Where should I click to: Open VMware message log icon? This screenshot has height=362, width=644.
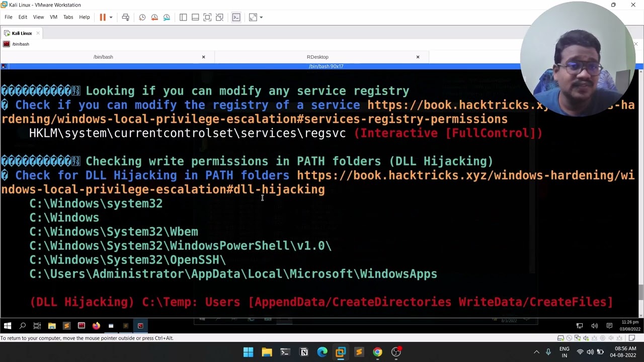pos(632,338)
